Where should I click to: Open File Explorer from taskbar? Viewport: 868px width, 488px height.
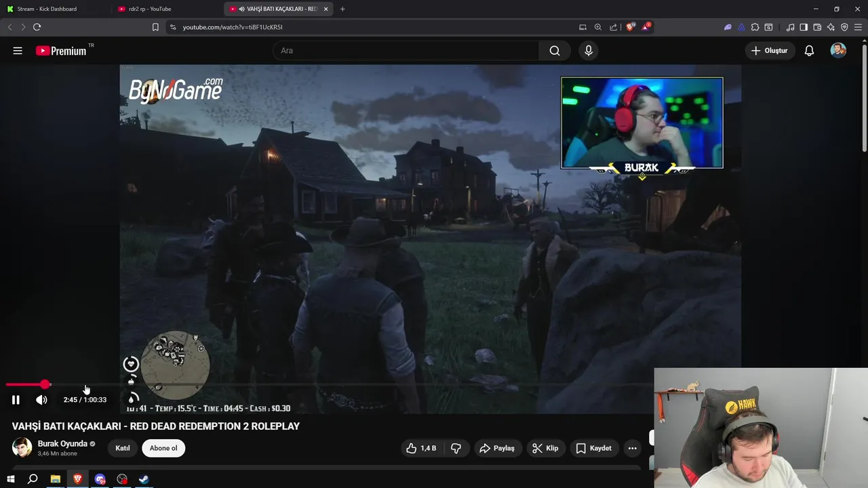(x=56, y=479)
